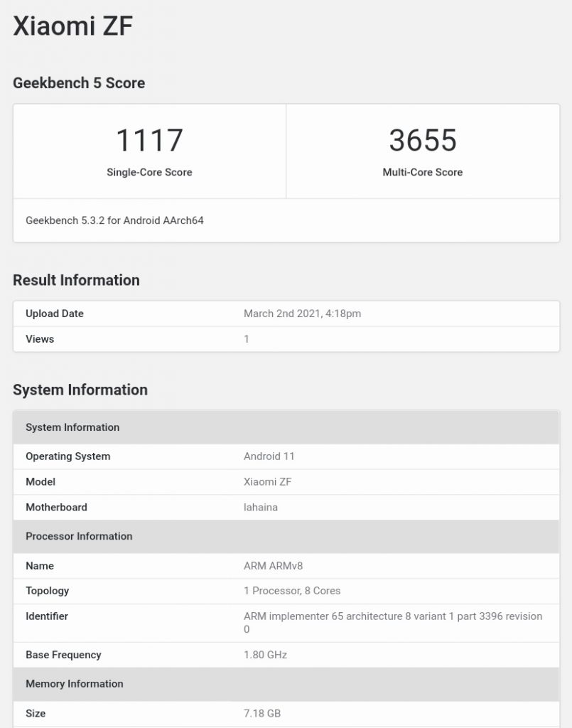The width and height of the screenshot is (572, 728).
Task: Click the "Size" row label
Action: (x=36, y=714)
